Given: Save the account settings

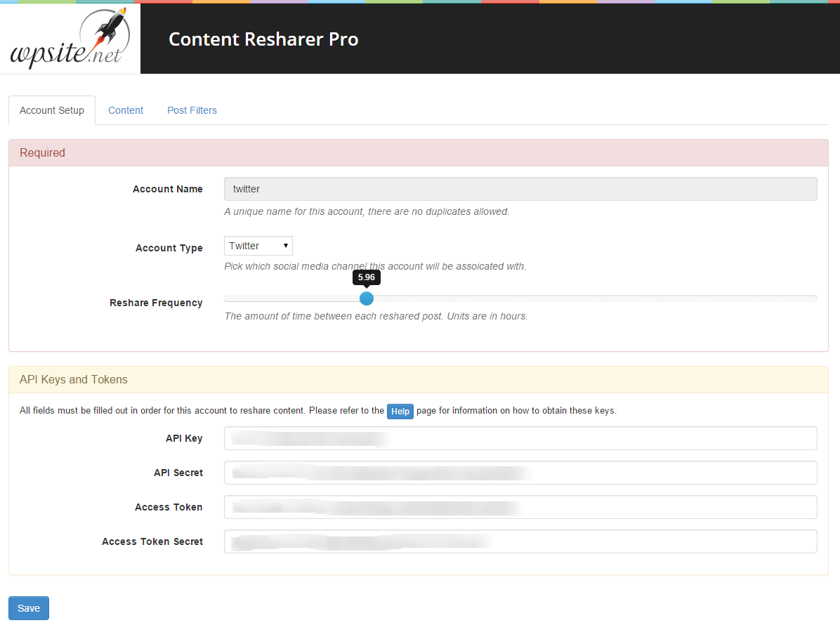Looking at the screenshot, I should click(x=29, y=608).
